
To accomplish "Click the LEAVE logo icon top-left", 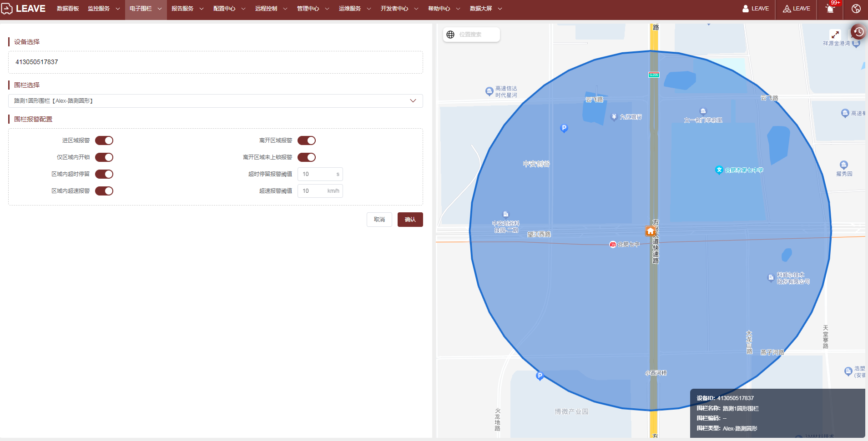I will 7,9.
